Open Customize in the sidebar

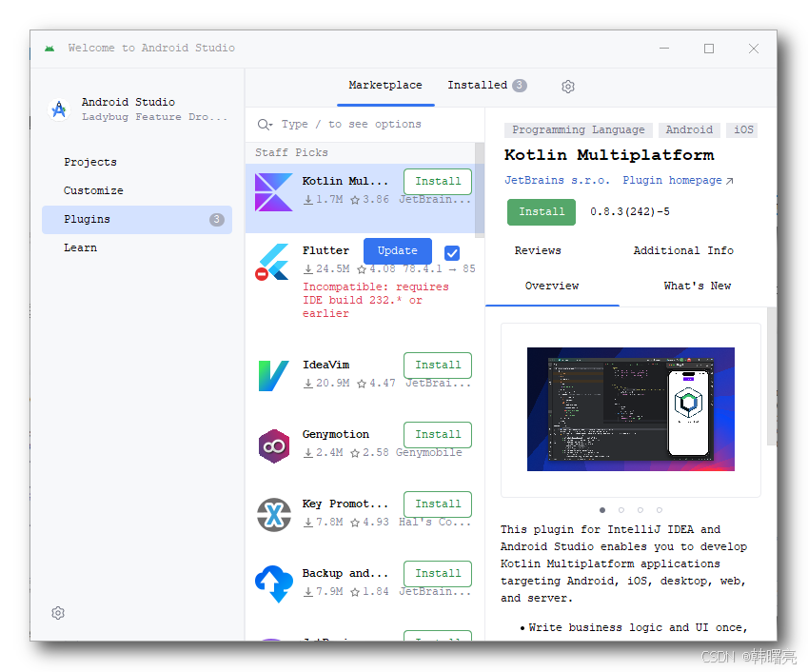[137, 190]
